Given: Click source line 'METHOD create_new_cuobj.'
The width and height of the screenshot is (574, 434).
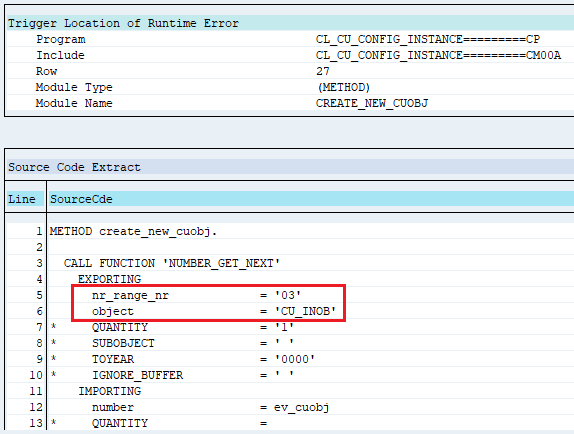Looking at the screenshot, I should (x=133, y=231).
